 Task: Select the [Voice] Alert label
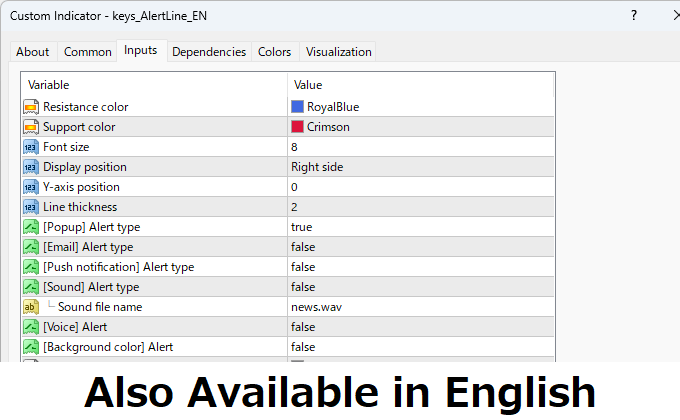click(x=75, y=327)
